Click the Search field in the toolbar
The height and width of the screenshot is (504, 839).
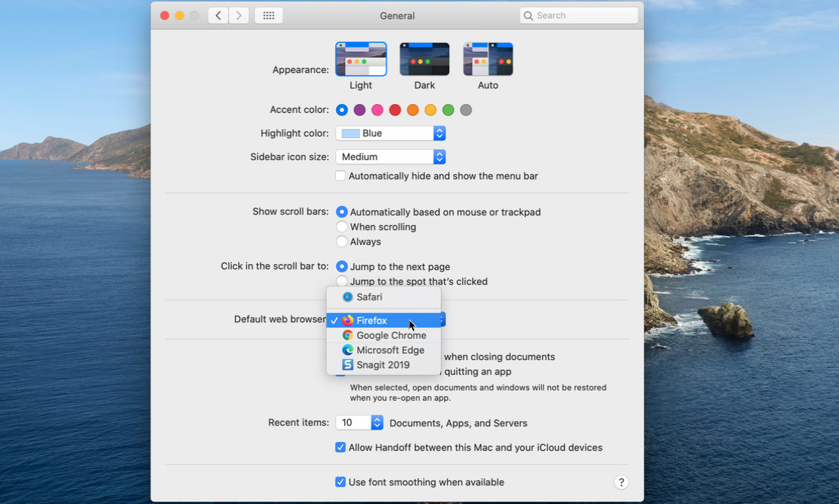579,15
